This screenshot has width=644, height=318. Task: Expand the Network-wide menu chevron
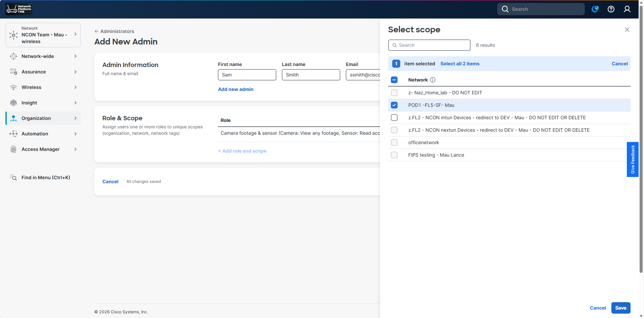75,56
